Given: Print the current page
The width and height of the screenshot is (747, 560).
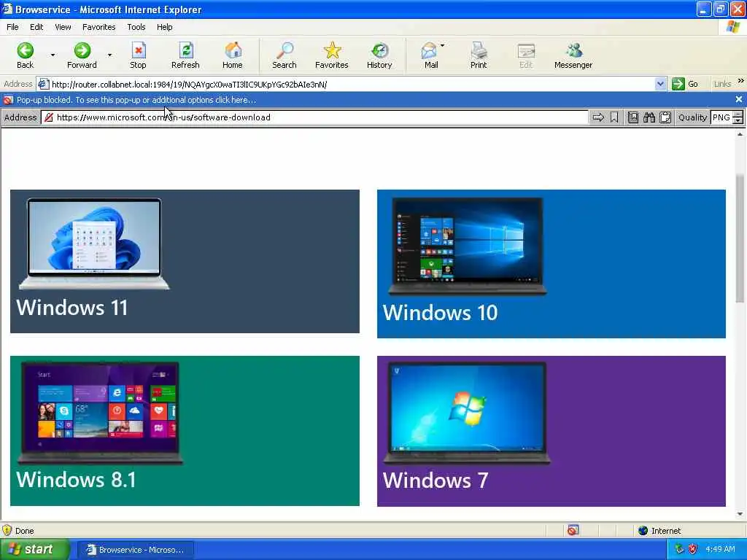Looking at the screenshot, I should [x=479, y=55].
